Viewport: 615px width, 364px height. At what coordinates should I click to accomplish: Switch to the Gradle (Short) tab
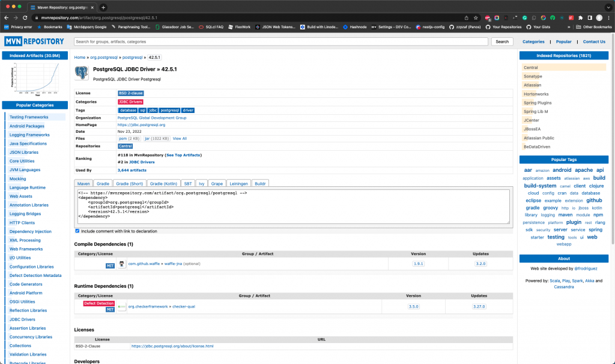click(130, 184)
